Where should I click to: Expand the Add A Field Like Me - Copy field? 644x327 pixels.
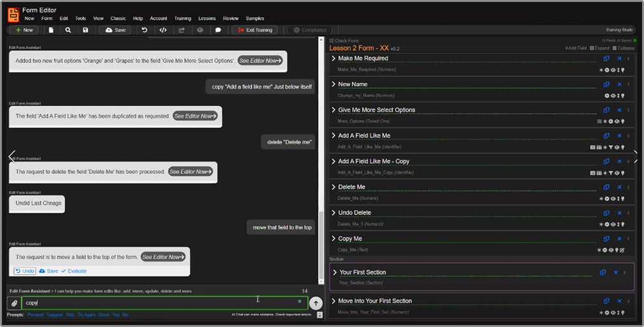click(334, 161)
